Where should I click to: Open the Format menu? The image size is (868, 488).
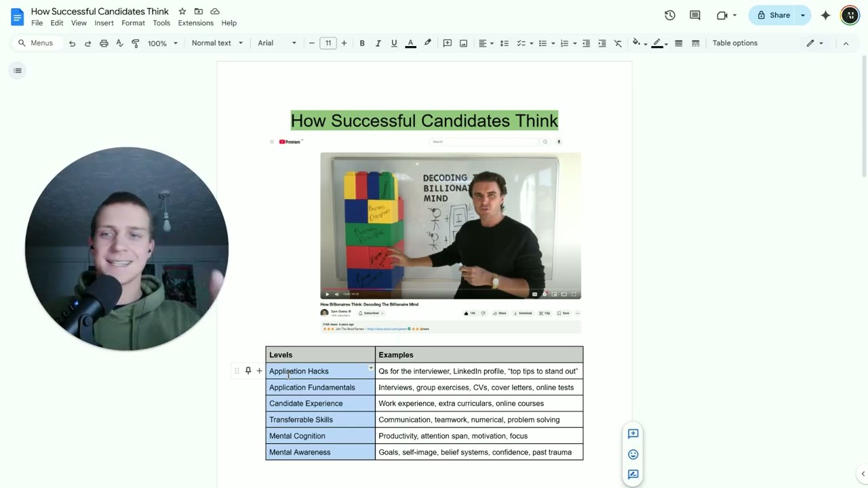coord(133,23)
